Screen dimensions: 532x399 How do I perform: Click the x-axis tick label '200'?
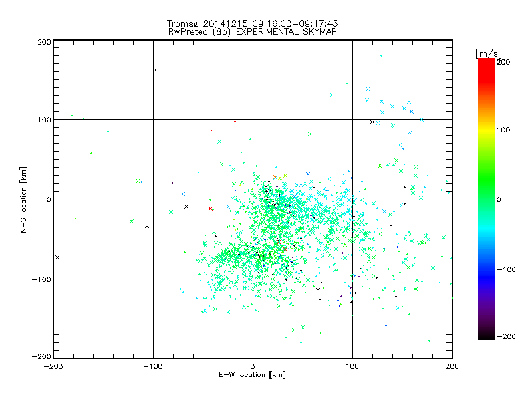click(452, 367)
